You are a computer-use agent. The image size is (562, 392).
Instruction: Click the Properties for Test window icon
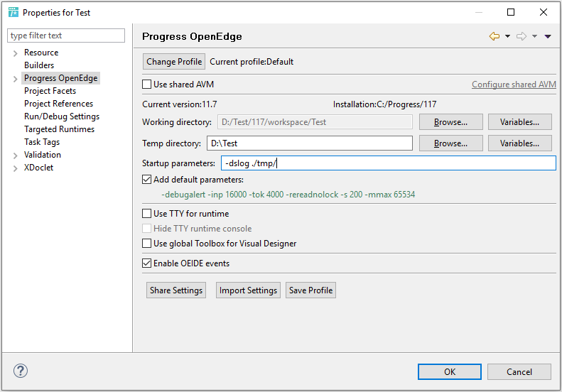13,12
